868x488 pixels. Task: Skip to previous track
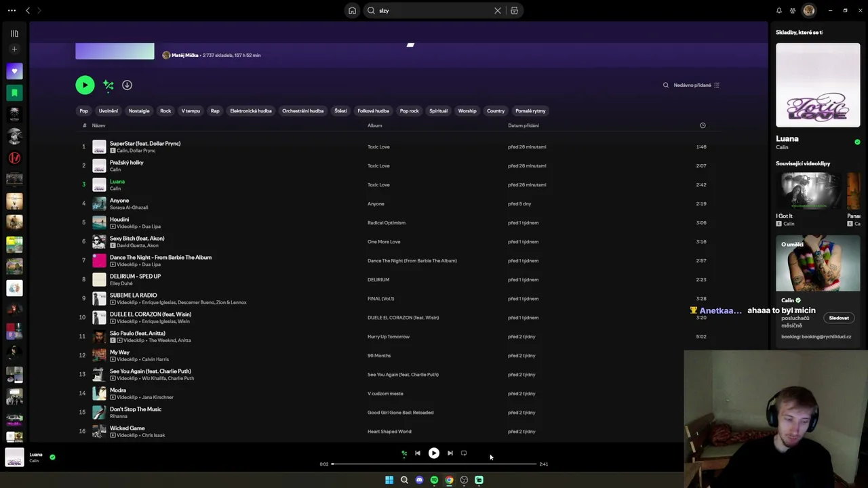[418, 453]
